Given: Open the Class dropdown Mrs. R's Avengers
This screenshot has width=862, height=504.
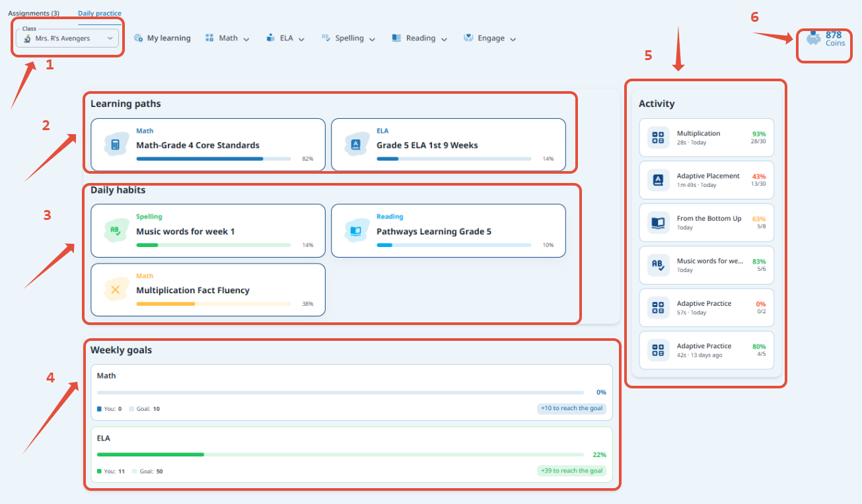Looking at the screenshot, I should pyautogui.click(x=67, y=38).
